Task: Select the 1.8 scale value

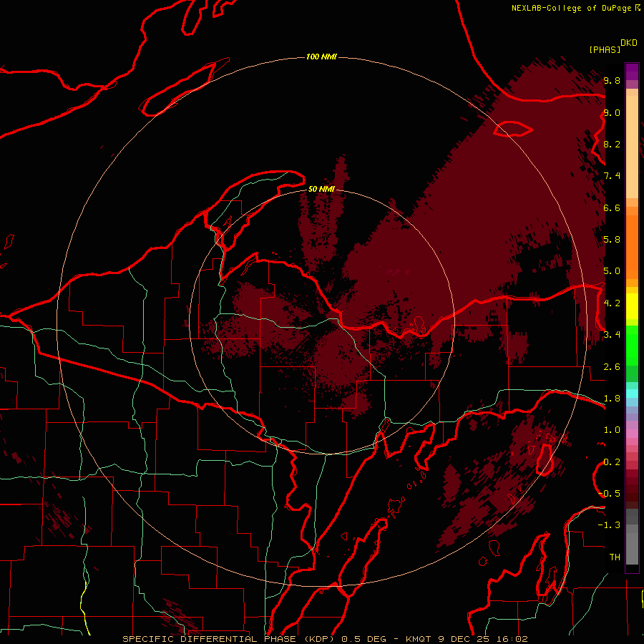Action: click(x=612, y=399)
